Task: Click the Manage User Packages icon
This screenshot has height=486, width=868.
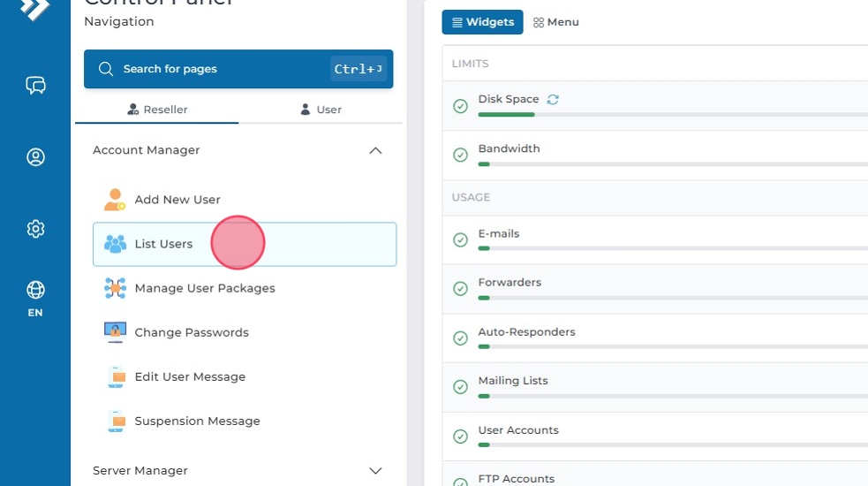Action: click(x=115, y=288)
